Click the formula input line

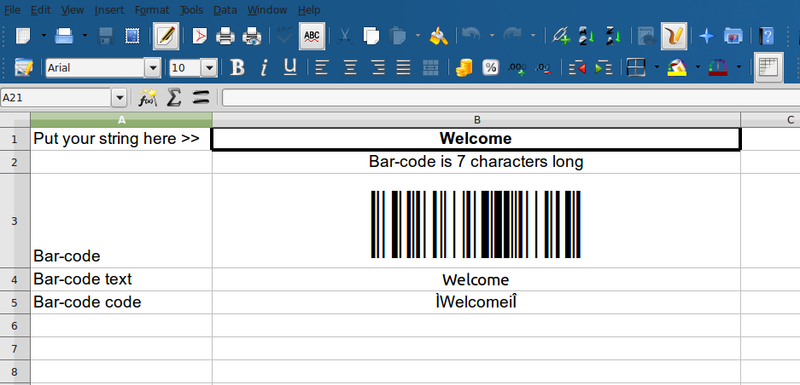[x=511, y=97]
